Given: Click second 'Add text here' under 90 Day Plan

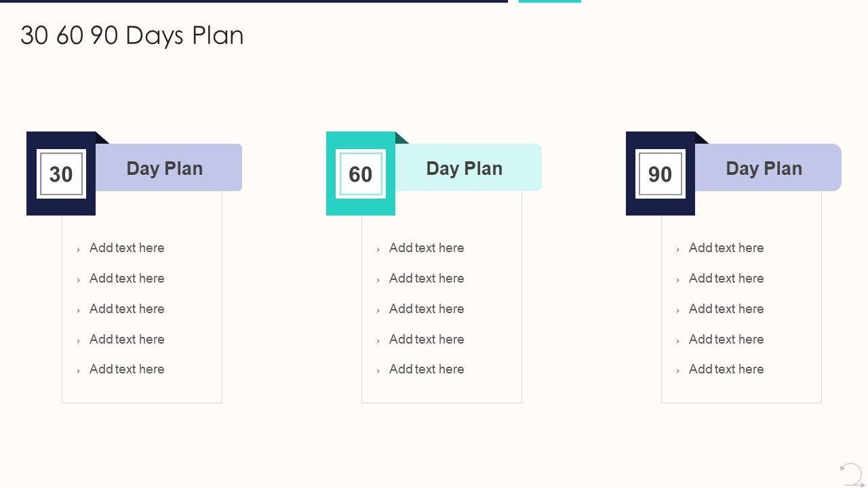Looking at the screenshot, I should point(726,279).
